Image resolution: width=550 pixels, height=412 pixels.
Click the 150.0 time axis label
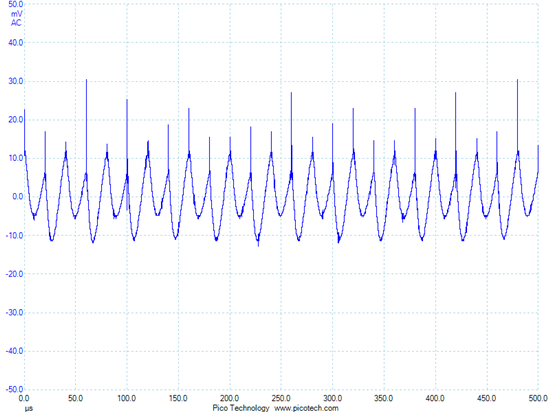click(x=178, y=398)
